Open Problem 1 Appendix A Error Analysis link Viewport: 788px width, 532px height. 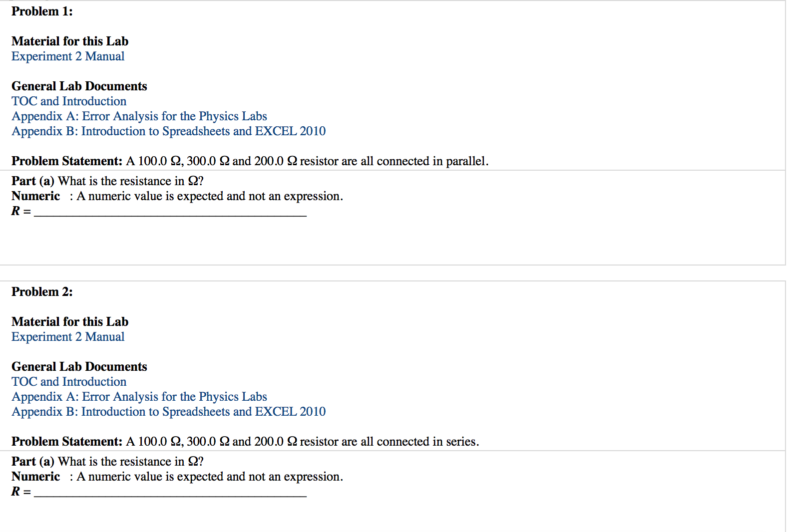click(139, 116)
